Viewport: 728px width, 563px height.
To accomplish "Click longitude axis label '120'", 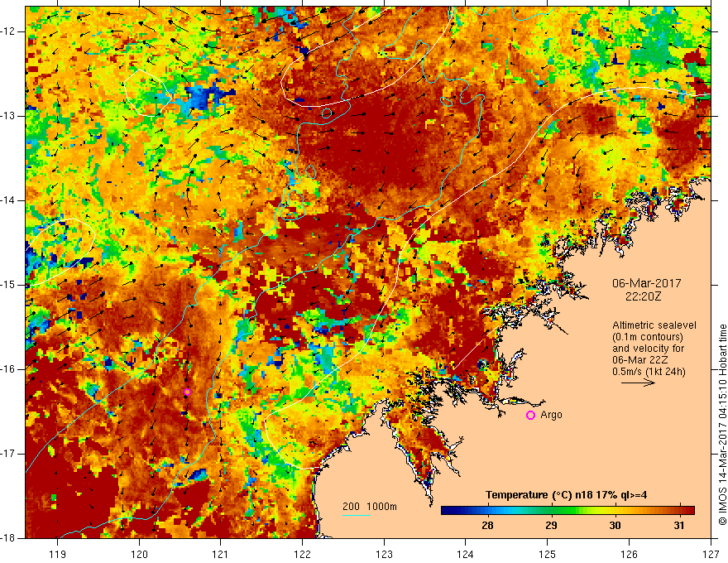I will click(x=139, y=554).
